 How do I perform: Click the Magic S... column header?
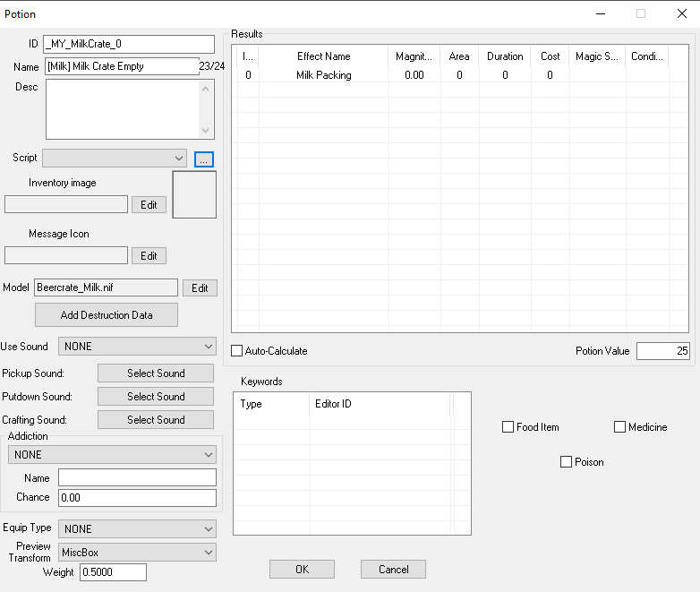[597, 56]
